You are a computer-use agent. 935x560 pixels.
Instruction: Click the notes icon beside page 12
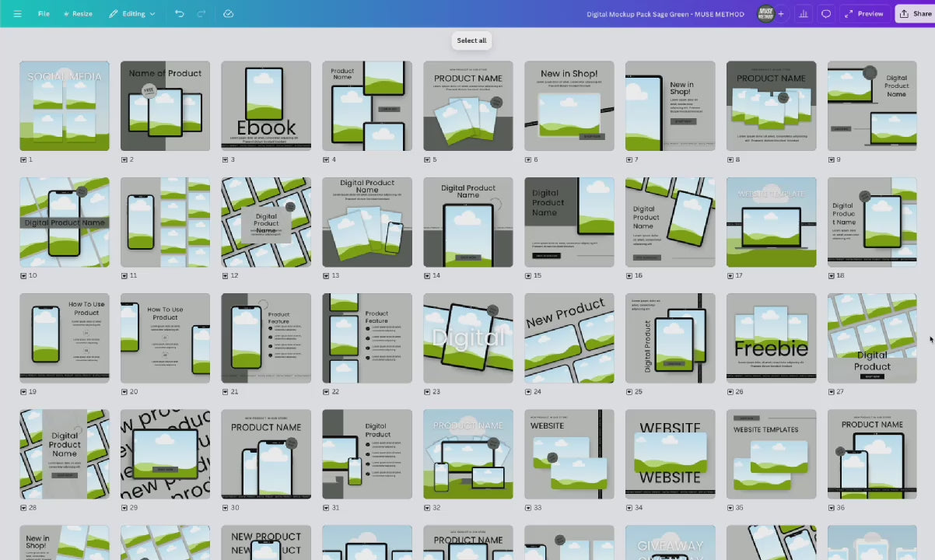[226, 275]
